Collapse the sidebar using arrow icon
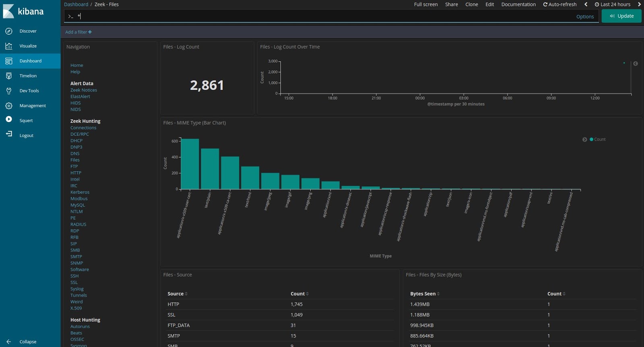Image resolution: width=644 pixels, height=347 pixels. [9, 342]
